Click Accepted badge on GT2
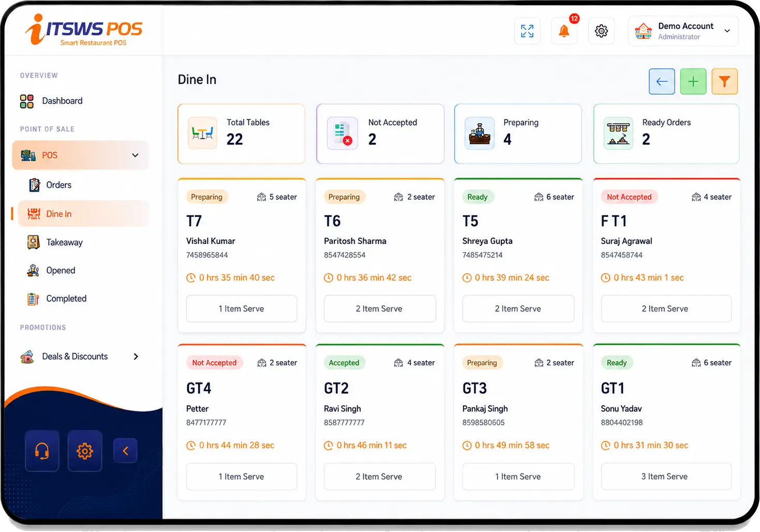 click(344, 363)
